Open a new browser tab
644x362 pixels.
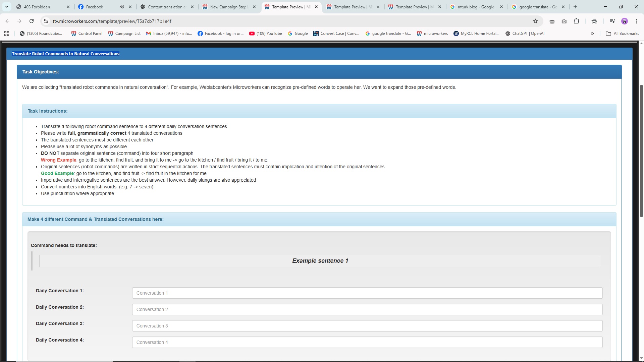pyautogui.click(x=575, y=7)
